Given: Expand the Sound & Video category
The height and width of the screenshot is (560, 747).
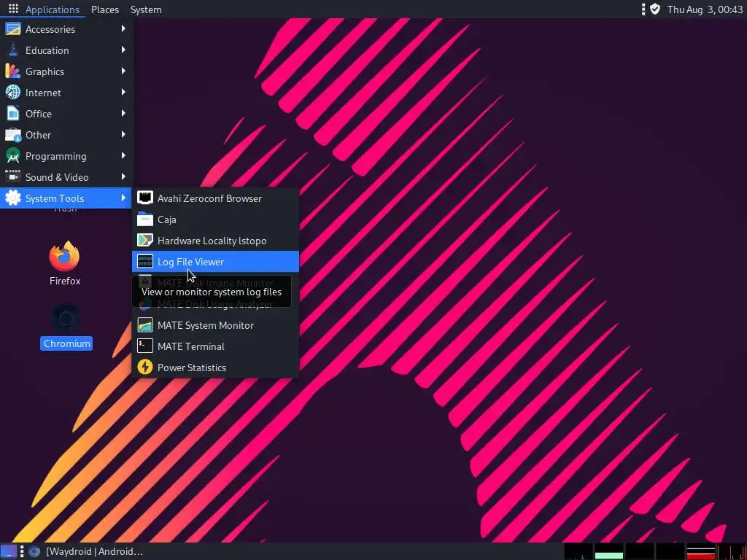Looking at the screenshot, I should (x=66, y=177).
